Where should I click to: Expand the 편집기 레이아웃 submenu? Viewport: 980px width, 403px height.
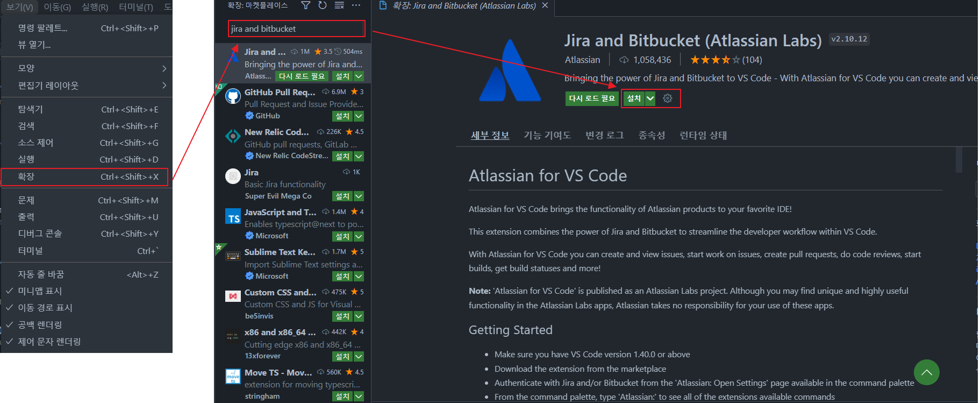coord(87,86)
